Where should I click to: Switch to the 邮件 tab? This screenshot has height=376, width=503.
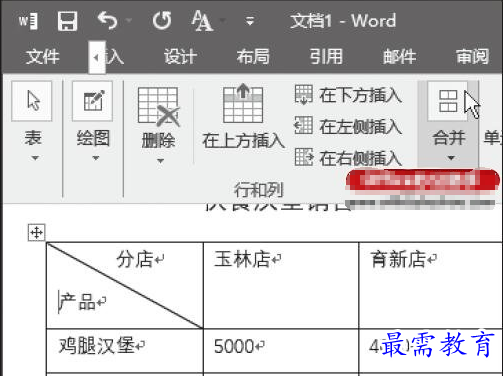click(399, 56)
